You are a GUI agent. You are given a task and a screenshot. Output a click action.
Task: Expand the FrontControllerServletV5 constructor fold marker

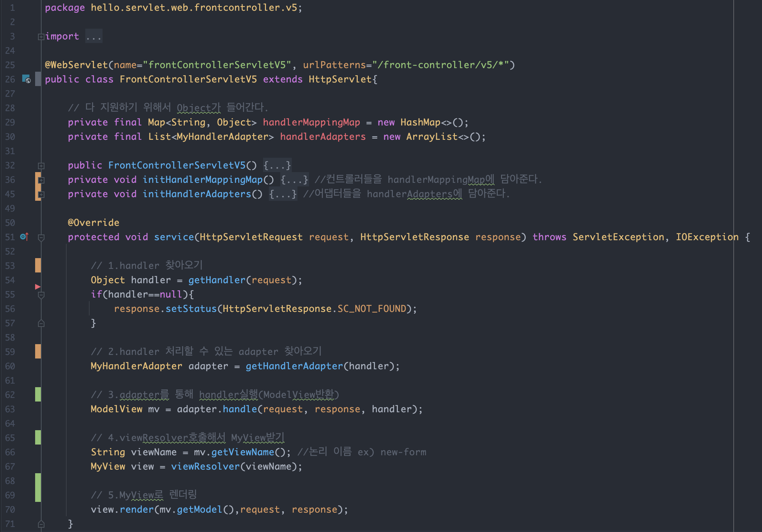pos(41,166)
